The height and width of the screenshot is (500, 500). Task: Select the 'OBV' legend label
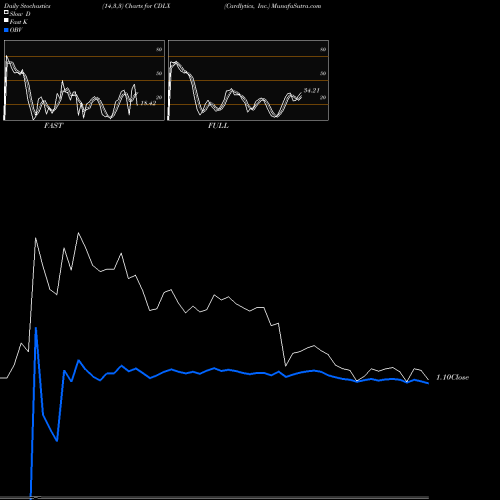[x=16, y=30]
